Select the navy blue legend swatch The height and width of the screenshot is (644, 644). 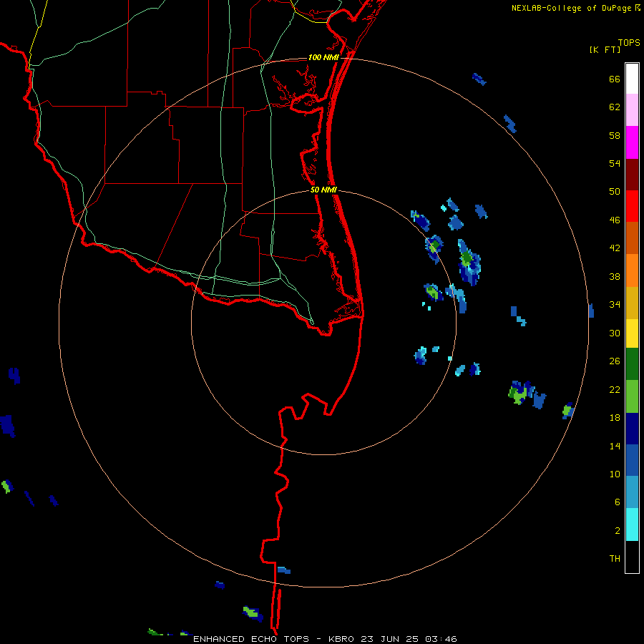coord(632,429)
